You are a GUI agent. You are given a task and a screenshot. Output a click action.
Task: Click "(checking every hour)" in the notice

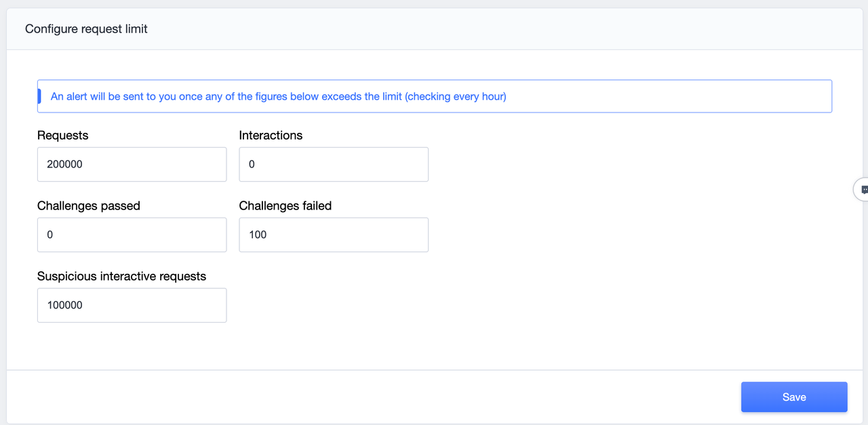point(456,96)
